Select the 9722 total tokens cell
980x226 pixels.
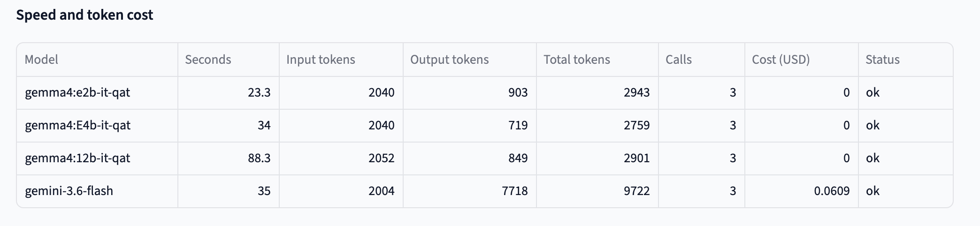pos(597,191)
